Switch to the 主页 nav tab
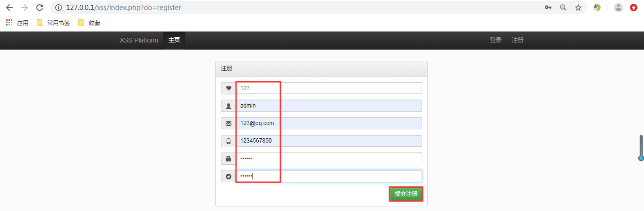 [x=174, y=40]
